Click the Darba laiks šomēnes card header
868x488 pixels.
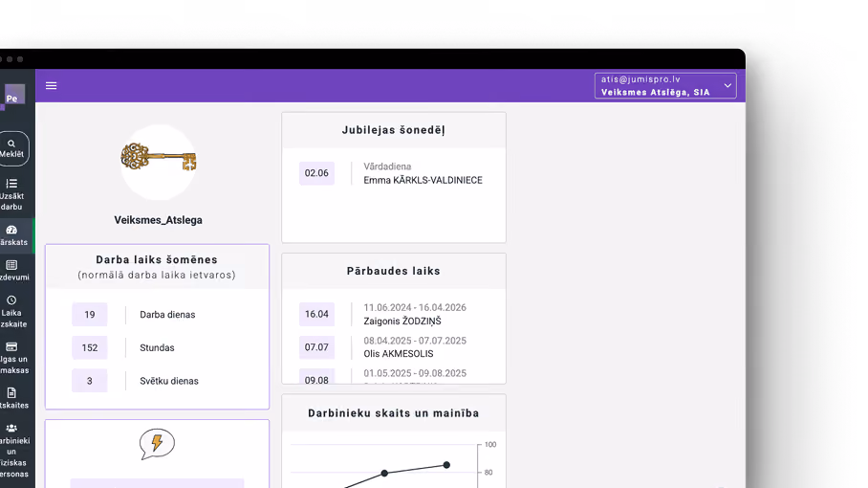pyautogui.click(x=157, y=266)
